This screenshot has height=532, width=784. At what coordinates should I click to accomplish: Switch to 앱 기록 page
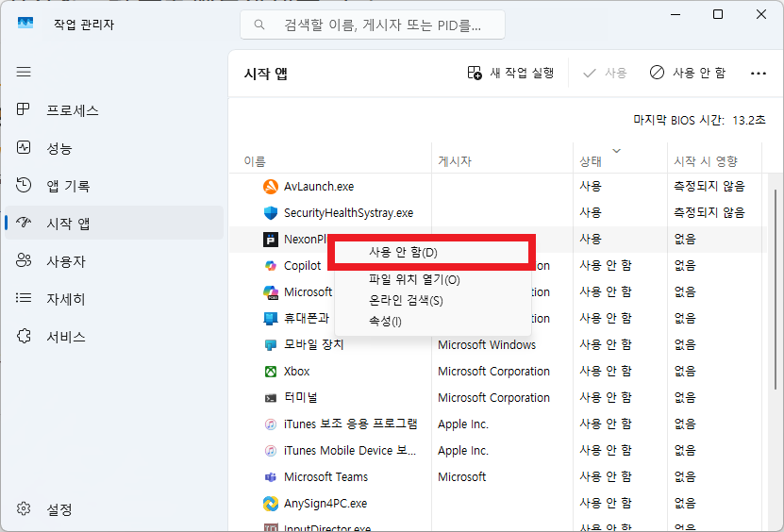point(114,186)
